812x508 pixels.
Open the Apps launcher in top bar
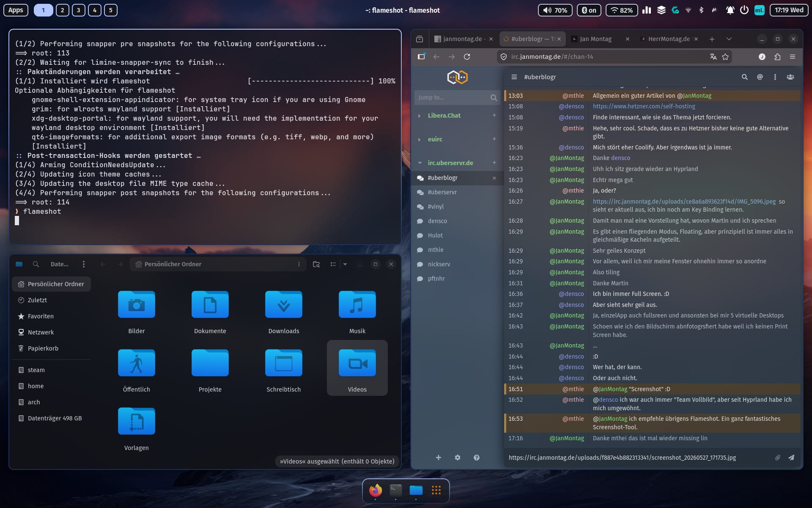click(x=16, y=10)
